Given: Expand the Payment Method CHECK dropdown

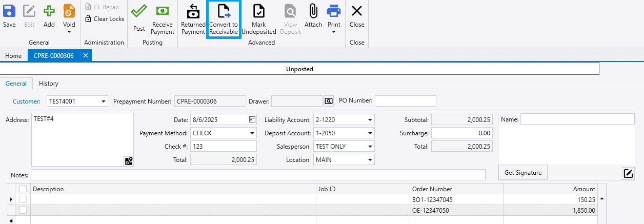Looking at the screenshot, I should pos(252,133).
